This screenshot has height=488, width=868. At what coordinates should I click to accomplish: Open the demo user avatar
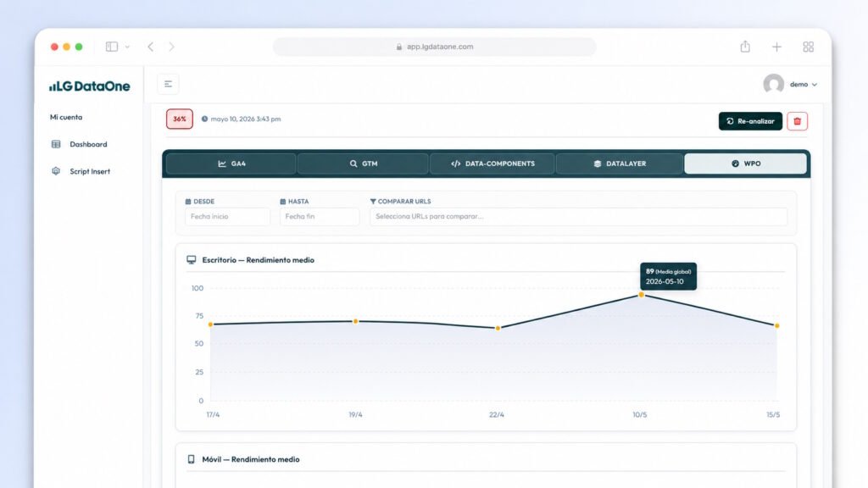(x=773, y=84)
